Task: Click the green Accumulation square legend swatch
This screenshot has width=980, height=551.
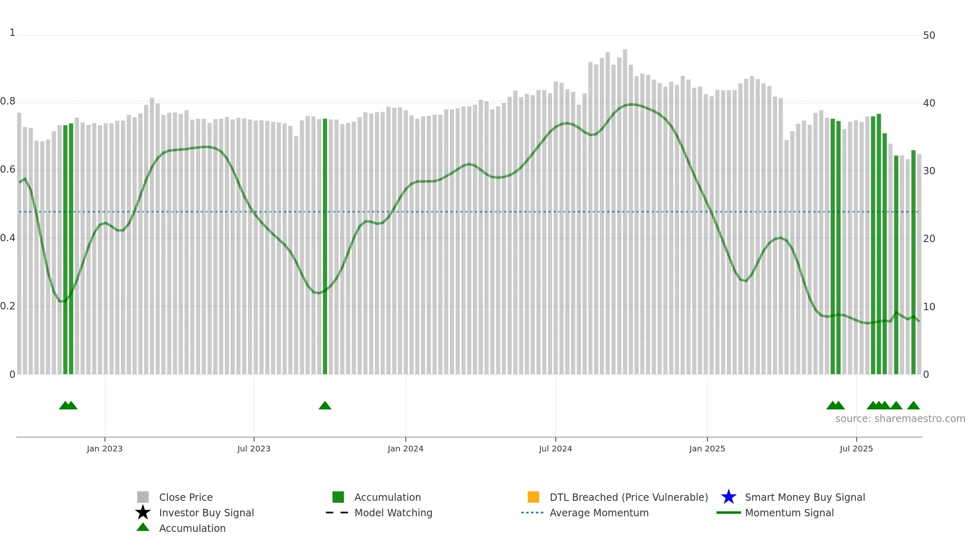Action: (x=338, y=497)
